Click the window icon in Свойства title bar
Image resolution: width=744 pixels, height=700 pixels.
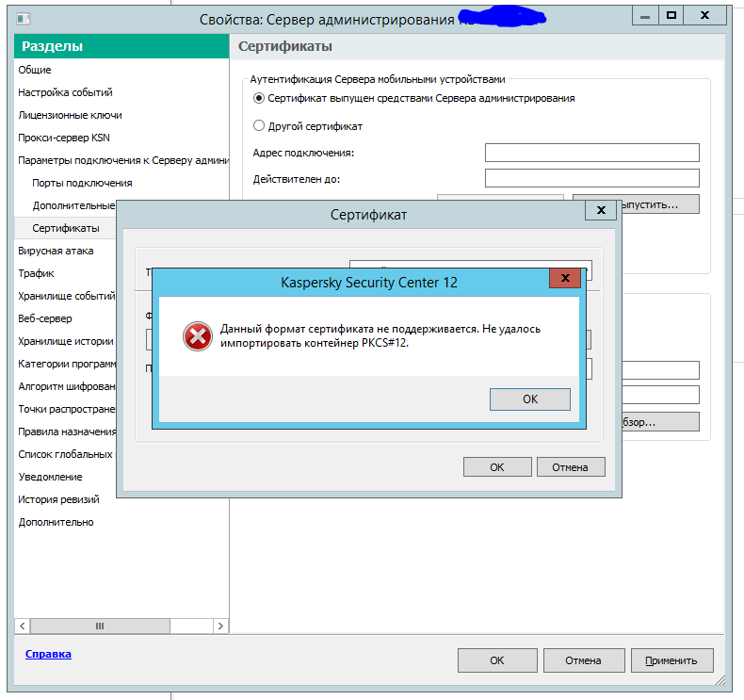click(23, 19)
